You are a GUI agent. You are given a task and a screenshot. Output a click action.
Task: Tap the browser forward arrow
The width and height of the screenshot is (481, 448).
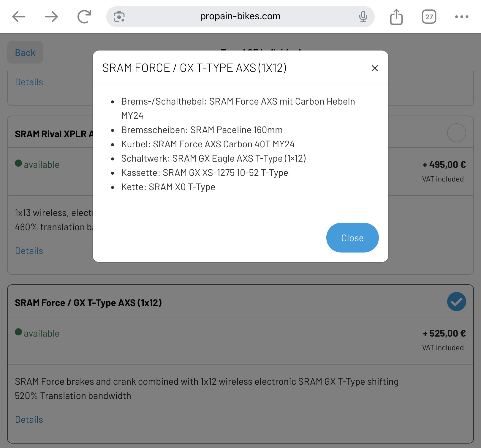click(51, 17)
